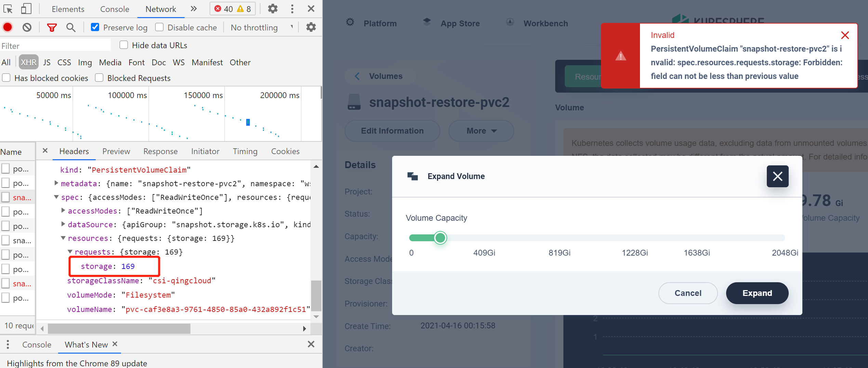Open the network request filter icon
This screenshot has height=368, width=868.
point(52,27)
